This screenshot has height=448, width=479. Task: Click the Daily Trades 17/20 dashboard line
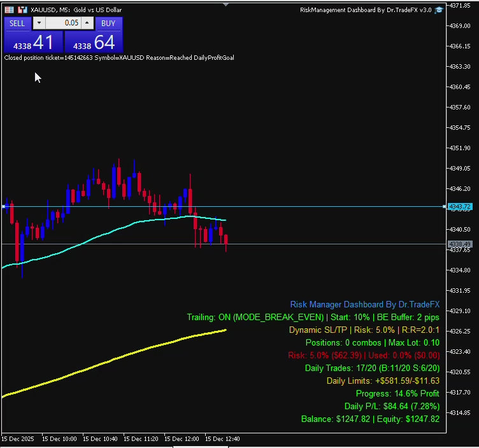click(372, 368)
